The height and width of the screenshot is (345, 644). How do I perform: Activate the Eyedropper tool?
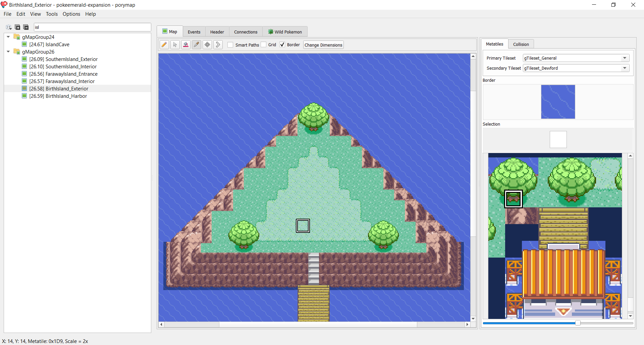point(197,45)
